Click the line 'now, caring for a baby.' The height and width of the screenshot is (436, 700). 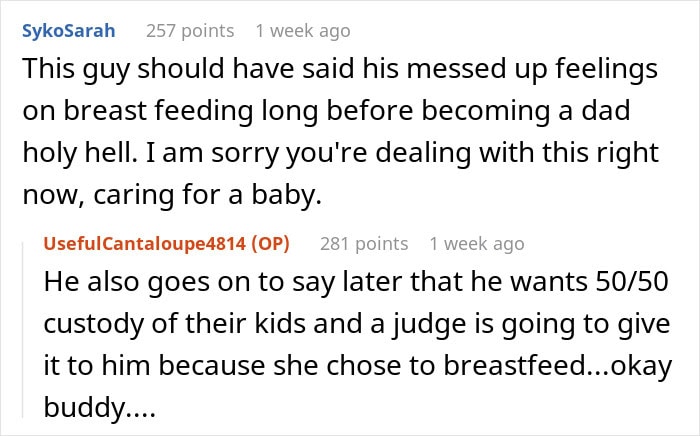point(172,195)
